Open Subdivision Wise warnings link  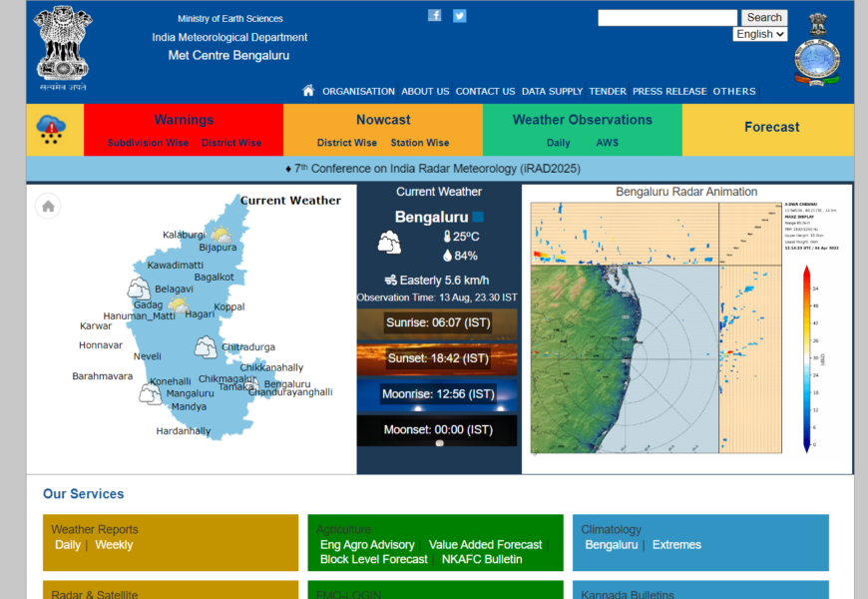tap(148, 143)
